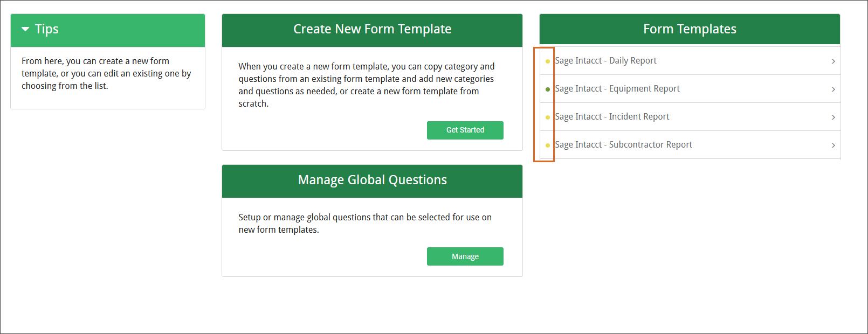The width and height of the screenshot is (868, 334).
Task: Click yellow status dot beside Incident Report
Action: pyautogui.click(x=548, y=117)
